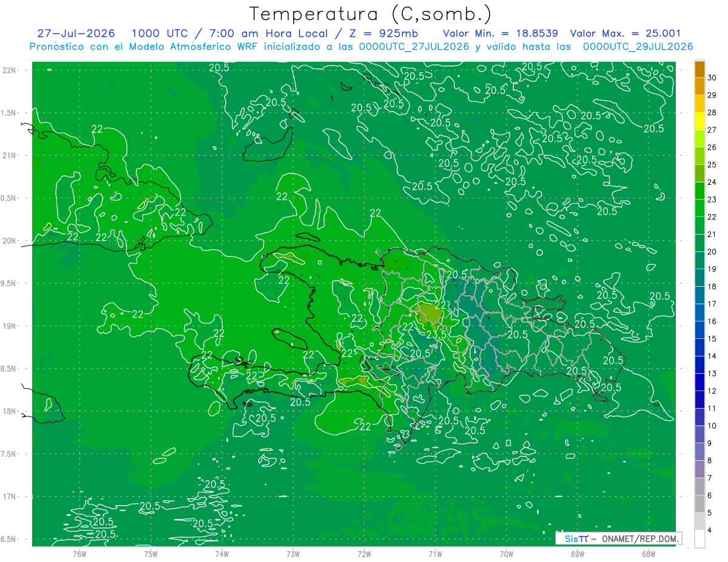Click the initialization time "0000UTC_27JUL2026"
The height and width of the screenshot is (562, 728).
(414, 47)
